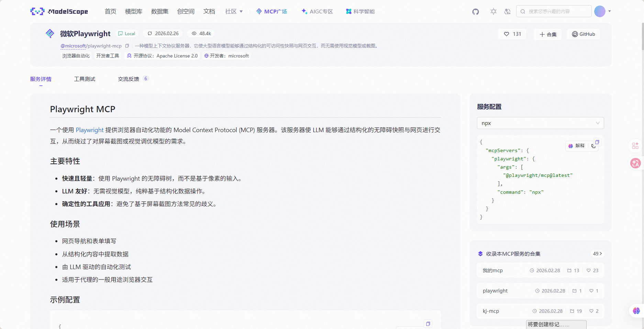The width and height of the screenshot is (644, 329).
Task: Expand all 49 collections arrow
Action: (597, 254)
